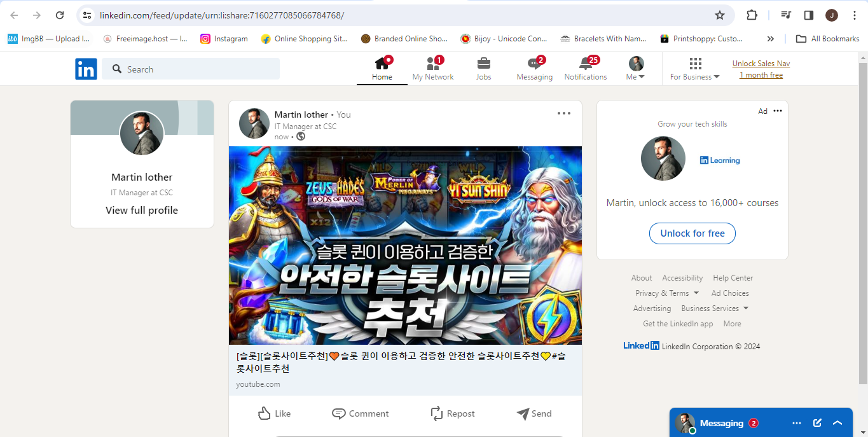Click the post author name Martin lother
This screenshot has width=868, height=437.
click(x=301, y=114)
